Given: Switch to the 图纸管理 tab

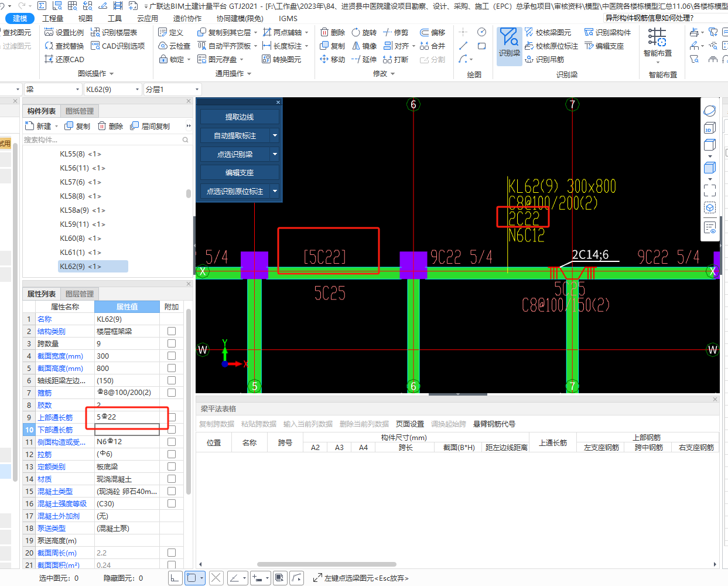Looking at the screenshot, I should [x=80, y=111].
